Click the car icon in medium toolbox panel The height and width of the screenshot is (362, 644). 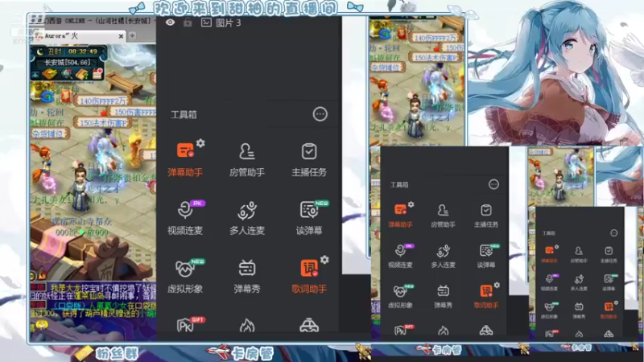pyautogui.click(x=486, y=330)
